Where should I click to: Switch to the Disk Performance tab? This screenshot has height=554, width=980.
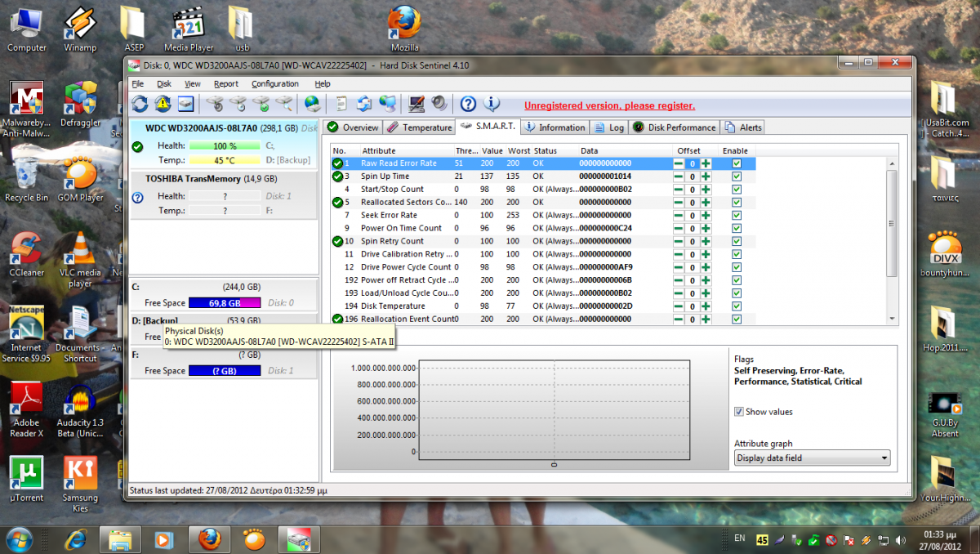[674, 127]
